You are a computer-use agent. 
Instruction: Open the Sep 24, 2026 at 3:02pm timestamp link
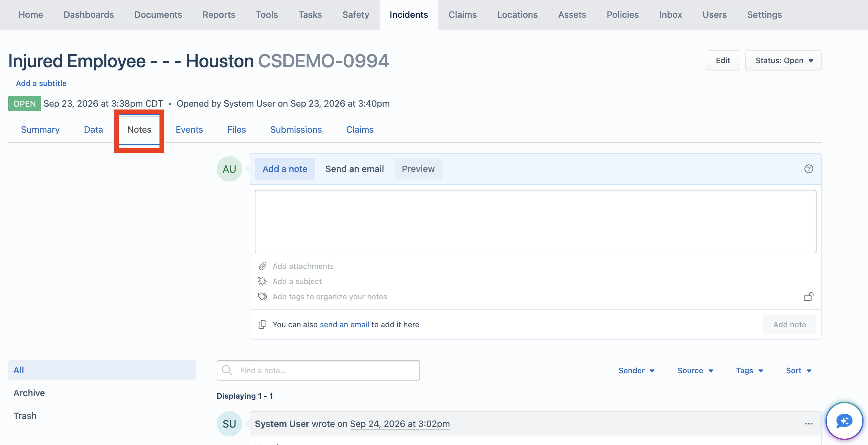click(400, 424)
